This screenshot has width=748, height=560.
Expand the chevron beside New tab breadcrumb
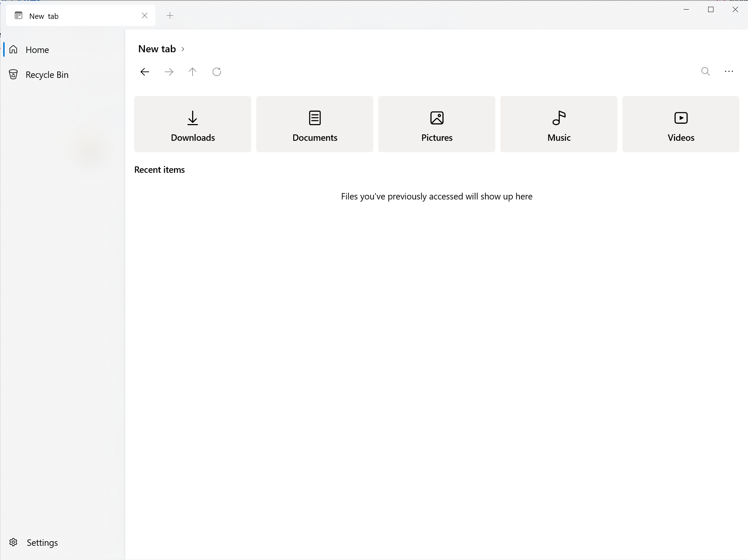[183, 49]
